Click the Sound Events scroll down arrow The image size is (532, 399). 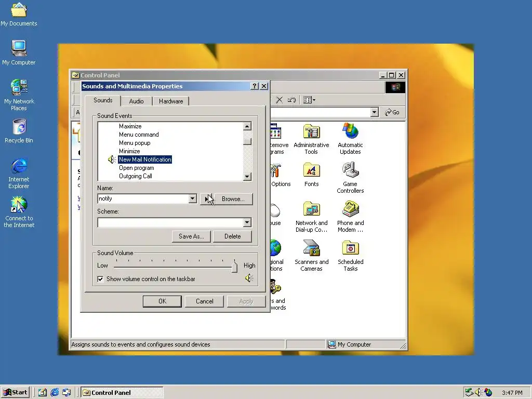247,177
